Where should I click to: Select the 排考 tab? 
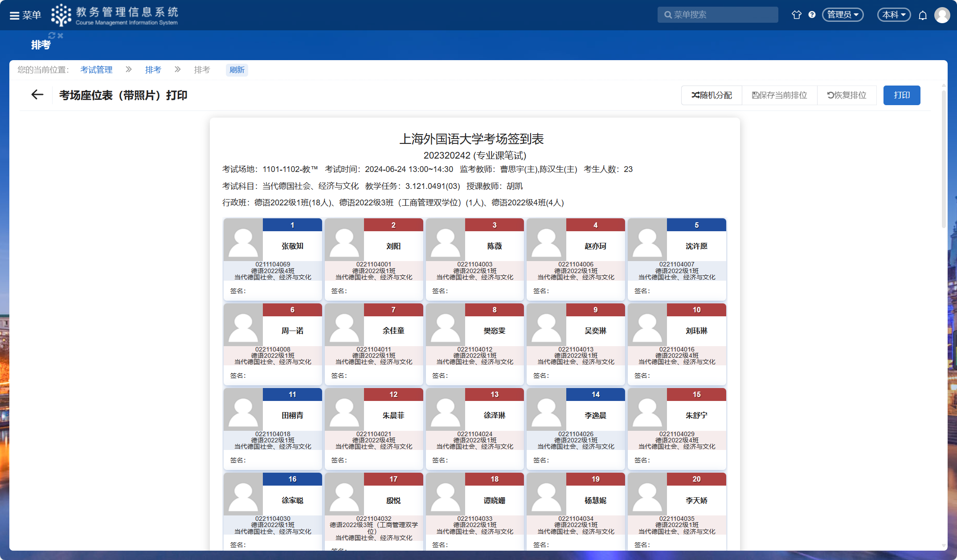41,45
